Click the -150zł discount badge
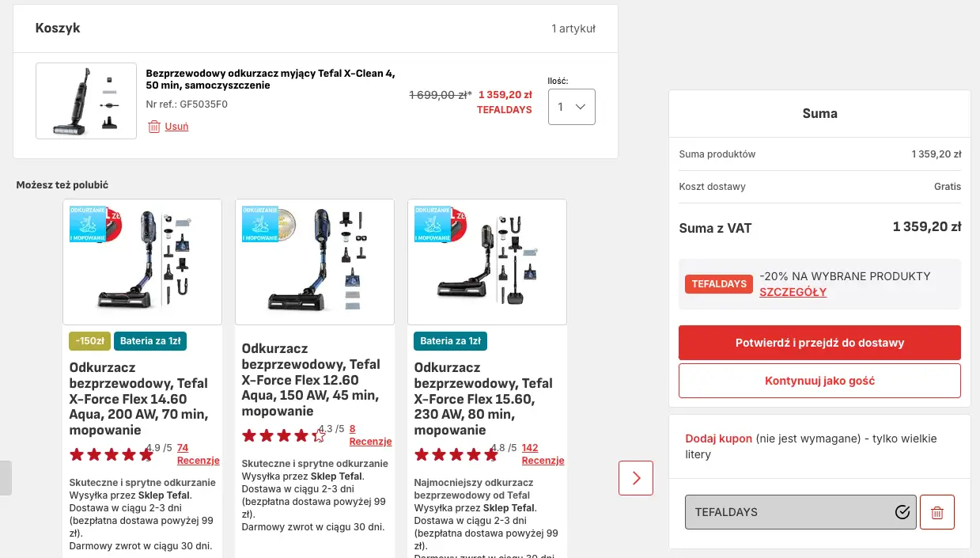 (90, 341)
